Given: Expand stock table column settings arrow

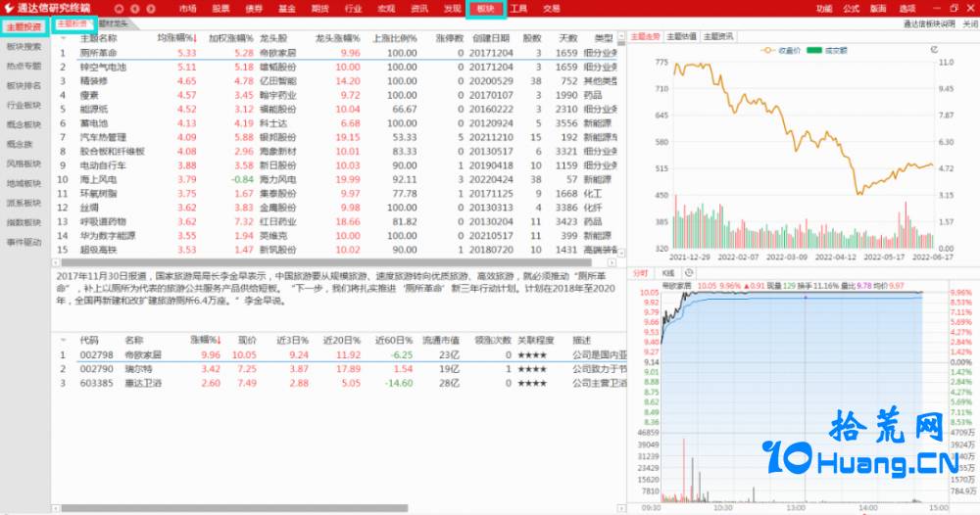Looking at the screenshot, I should pyautogui.click(x=63, y=340).
